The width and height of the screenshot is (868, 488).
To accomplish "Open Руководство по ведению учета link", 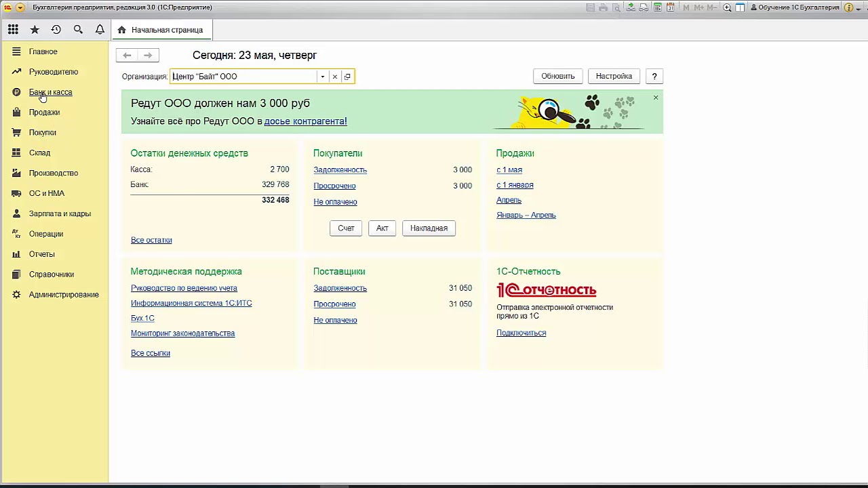I will 184,288.
